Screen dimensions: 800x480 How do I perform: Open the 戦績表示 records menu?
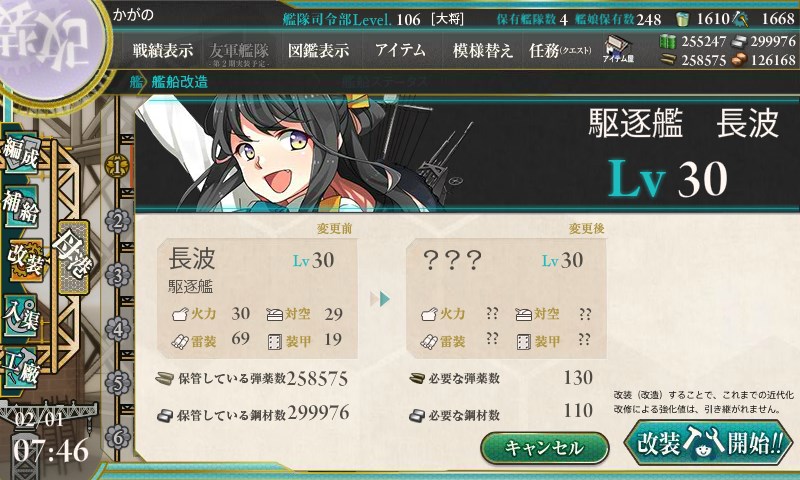point(163,50)
